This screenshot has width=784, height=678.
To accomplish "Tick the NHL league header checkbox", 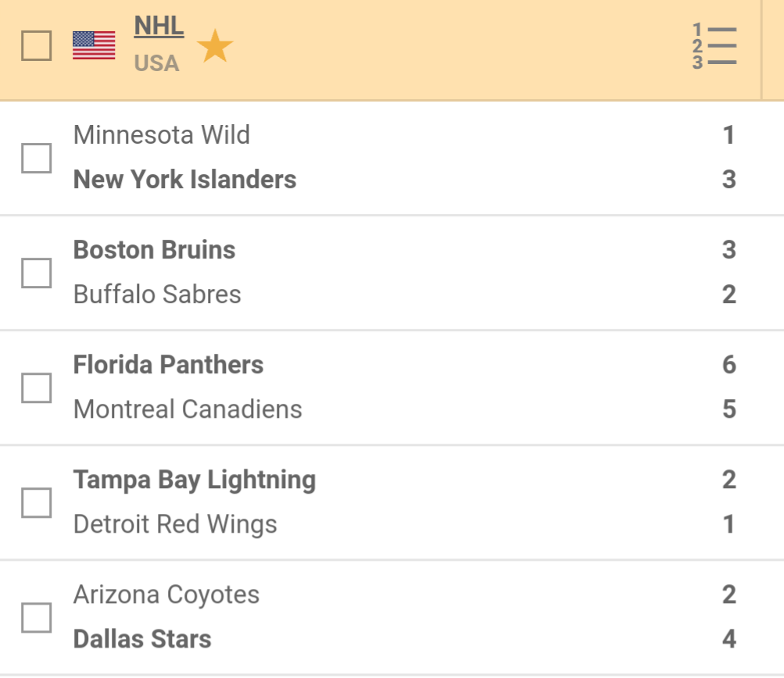I will point(37,45).
